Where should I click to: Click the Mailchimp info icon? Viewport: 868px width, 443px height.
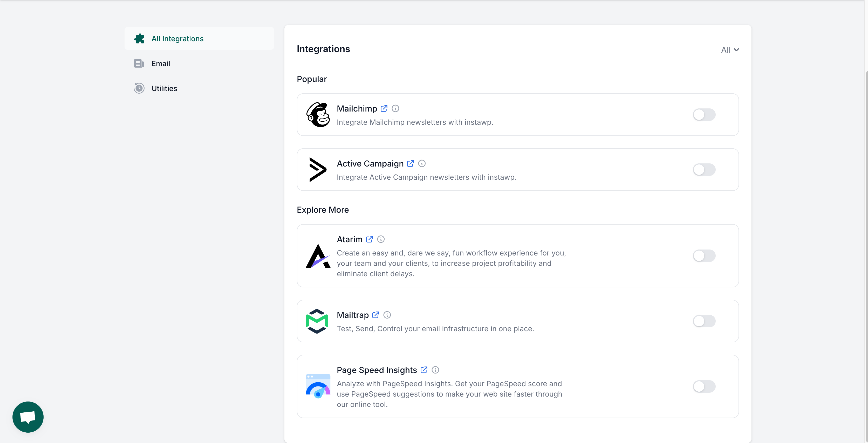(395, 108)
